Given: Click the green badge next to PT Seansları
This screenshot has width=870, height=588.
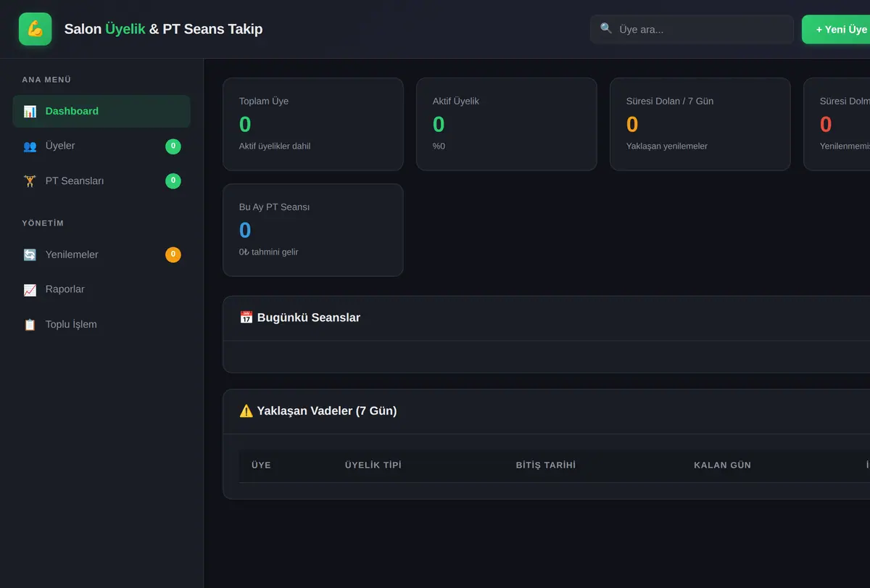Looking at the screenshot, I should 173,181.
